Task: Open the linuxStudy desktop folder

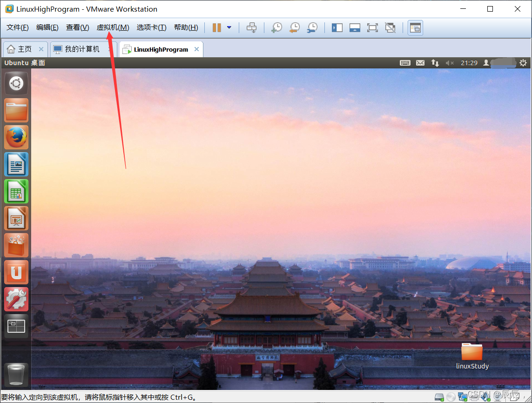Action: (x=472, y=356)
